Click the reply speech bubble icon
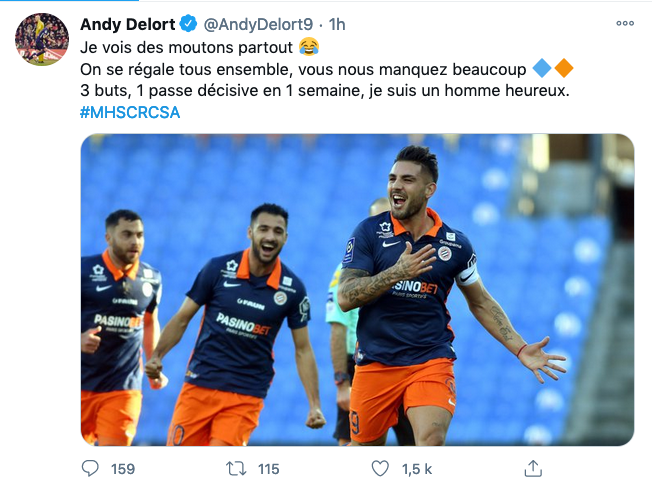This screenshot has width=652, height=486. 90,469
